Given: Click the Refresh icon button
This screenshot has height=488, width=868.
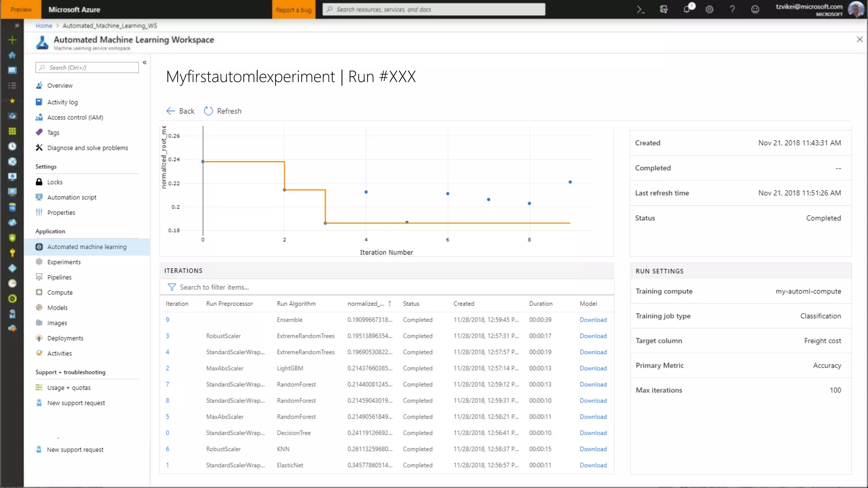Looking at the screenshot, I should (208, 111).
